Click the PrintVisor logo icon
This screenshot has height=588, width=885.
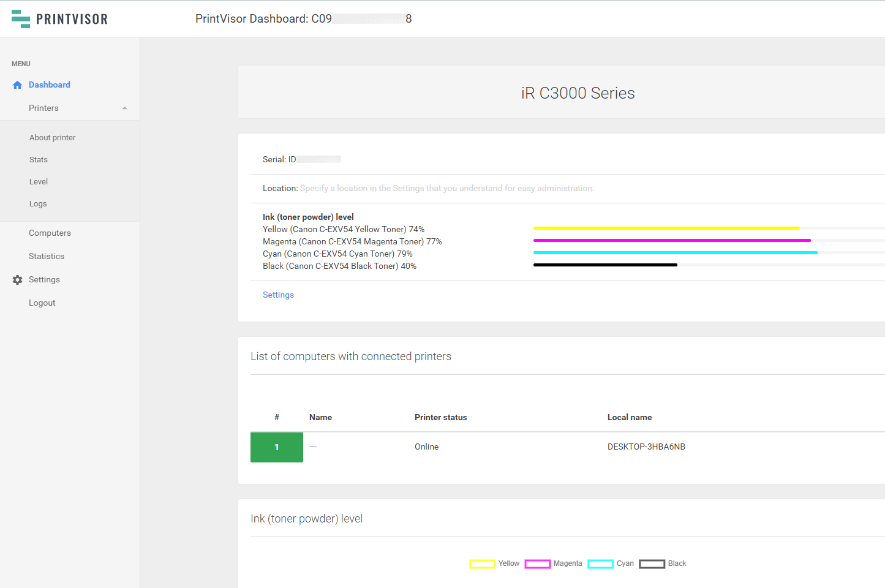[x=21, y=19]
